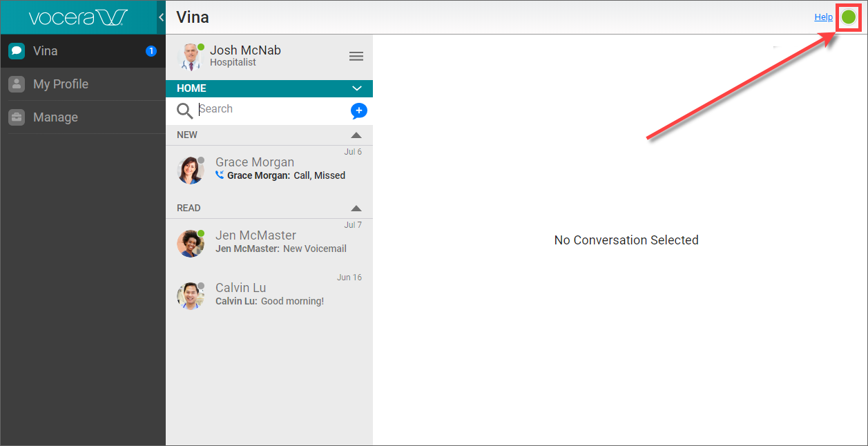Click the Manage briefcase icon
The height and width of the screenshot is (446, 868).
16,117
